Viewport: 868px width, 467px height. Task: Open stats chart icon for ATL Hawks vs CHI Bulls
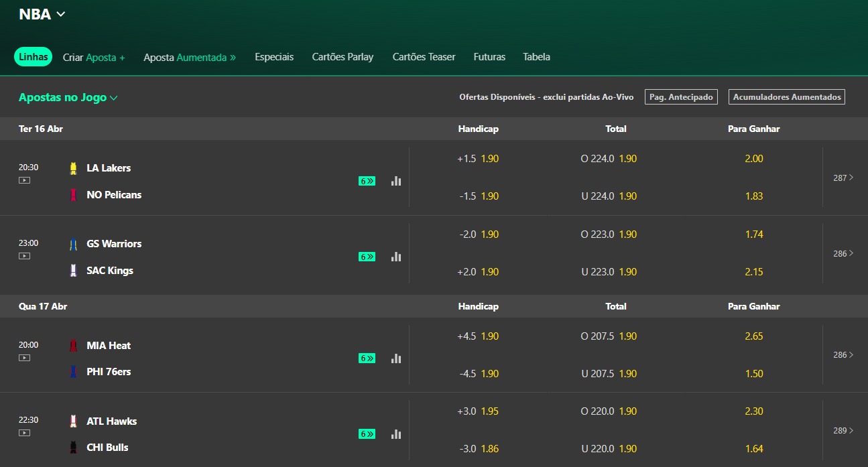[395, 434]
